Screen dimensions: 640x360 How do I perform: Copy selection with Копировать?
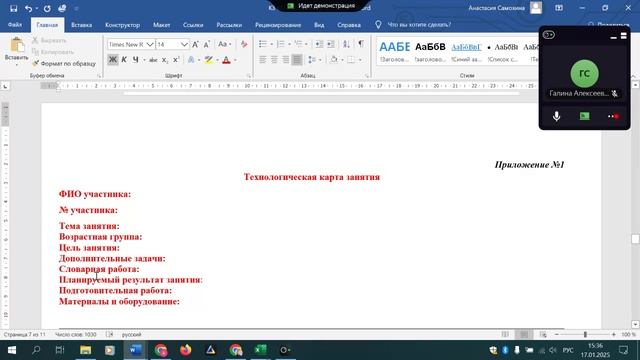(x=53, y=52)
